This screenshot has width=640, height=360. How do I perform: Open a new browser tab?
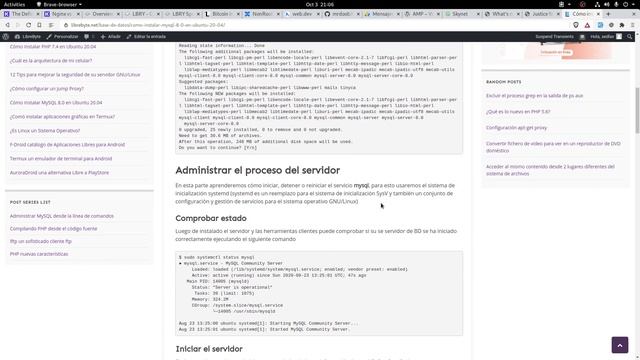pos(608,14)
